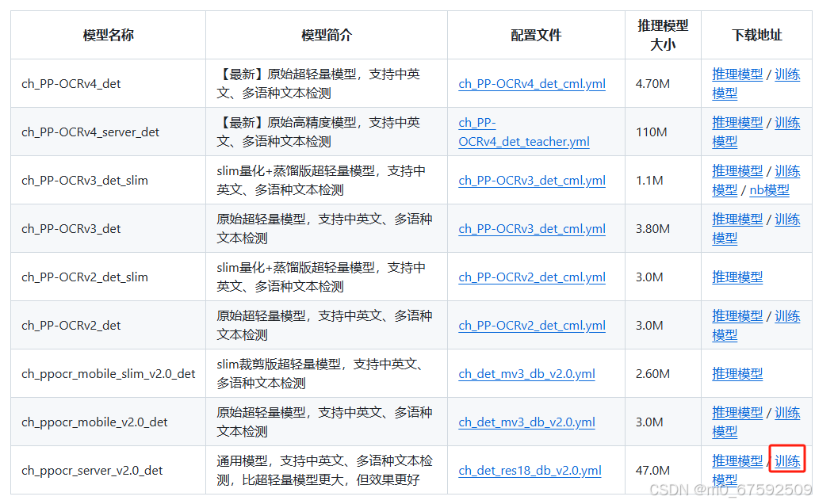Click the 110M size value

[651, 132]
